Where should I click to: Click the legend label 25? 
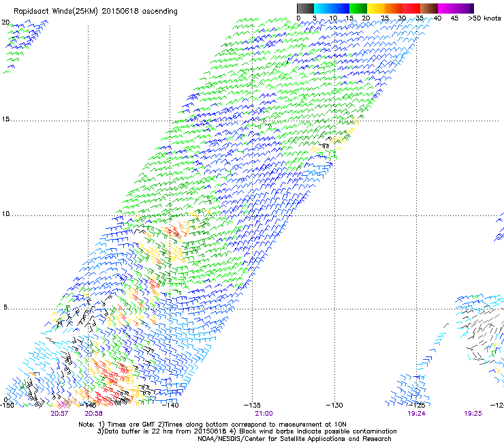coord(384,18)
